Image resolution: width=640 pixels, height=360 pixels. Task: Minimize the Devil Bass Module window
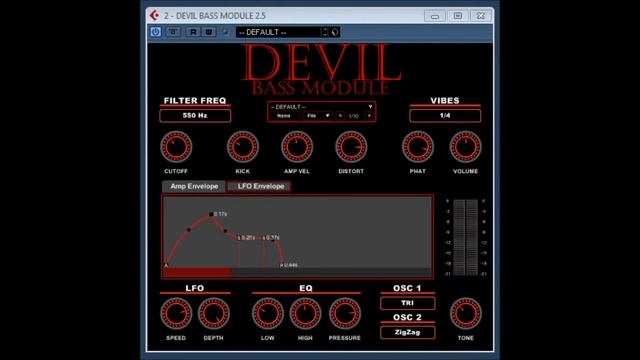coord(435,16)
